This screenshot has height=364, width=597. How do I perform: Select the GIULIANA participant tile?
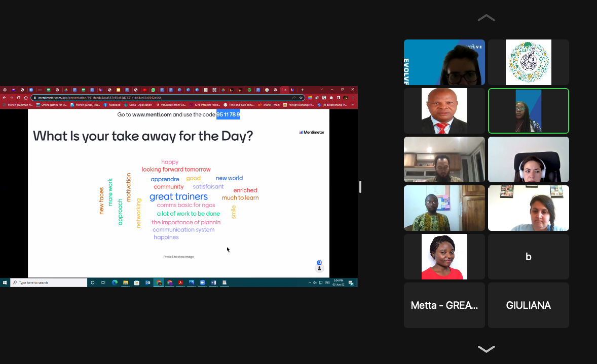click(x=528, y=305)
